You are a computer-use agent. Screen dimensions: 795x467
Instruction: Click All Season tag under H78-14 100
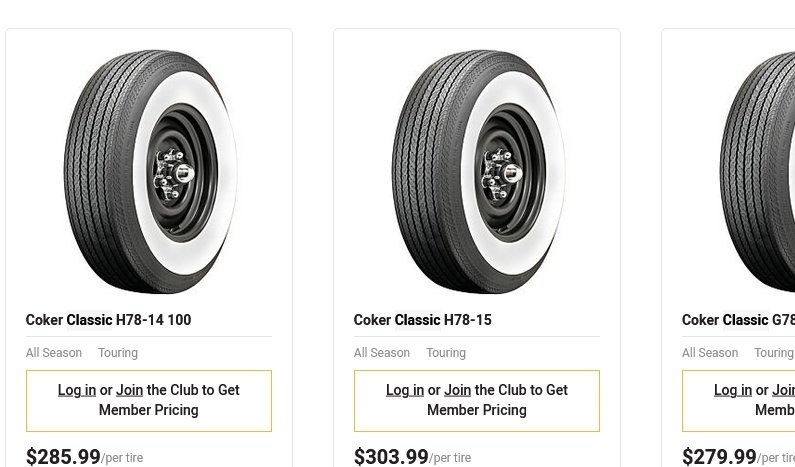(54, 353)
